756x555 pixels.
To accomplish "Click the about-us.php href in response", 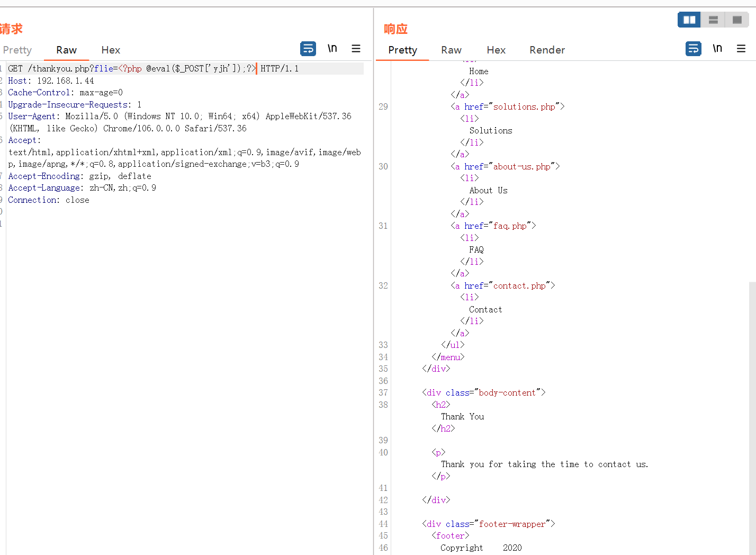I will pos(521,166).
